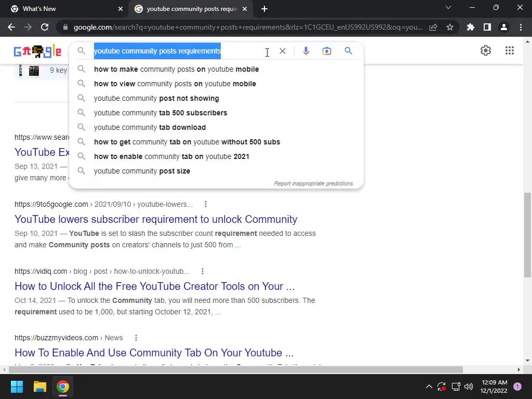Open the Windows Start menu
The image size is (532, 399).
pos(17,387)
